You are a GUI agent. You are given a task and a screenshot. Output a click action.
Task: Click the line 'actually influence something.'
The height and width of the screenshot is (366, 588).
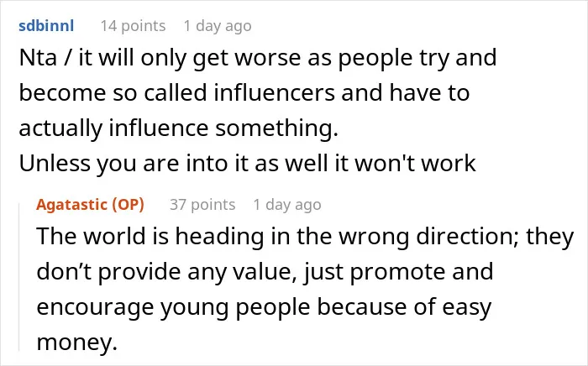178,129
